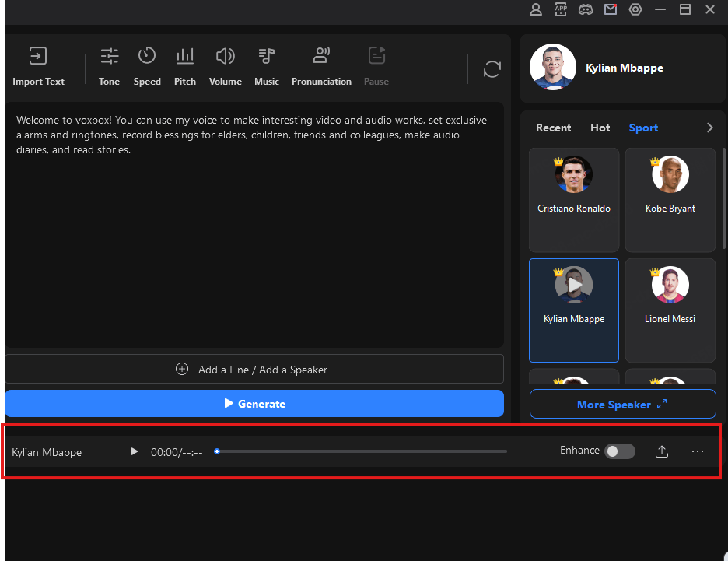The image size is (728, 561).
Task: Click the refresh arrows icon
Action: click(x=492, y=69)
